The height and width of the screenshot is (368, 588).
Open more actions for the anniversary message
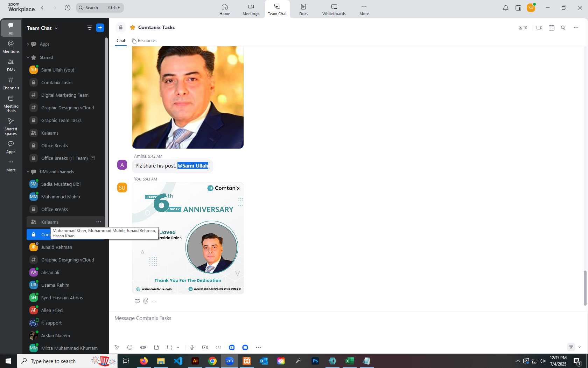[154, 301]
